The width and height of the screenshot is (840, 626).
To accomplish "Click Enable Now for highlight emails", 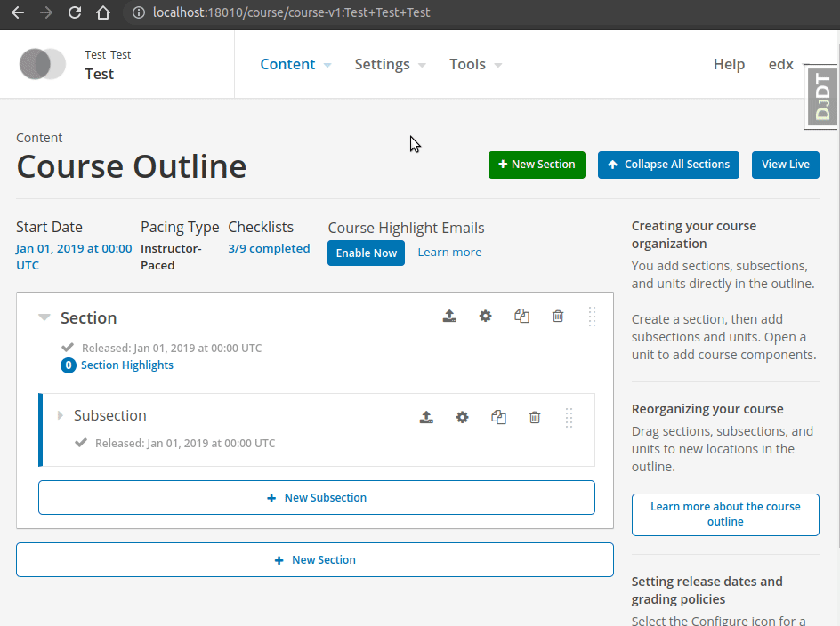I will (367, 253).
